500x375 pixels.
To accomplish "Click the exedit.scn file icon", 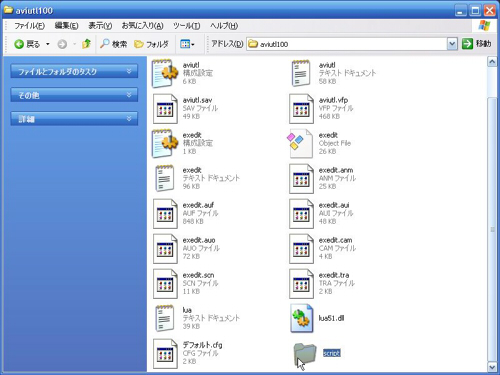I will [165, 284].
